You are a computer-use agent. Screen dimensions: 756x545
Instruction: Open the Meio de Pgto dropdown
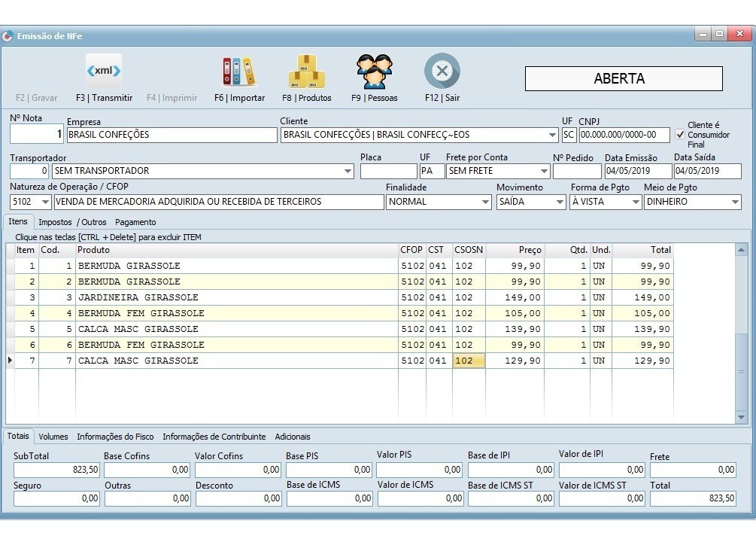735,202
